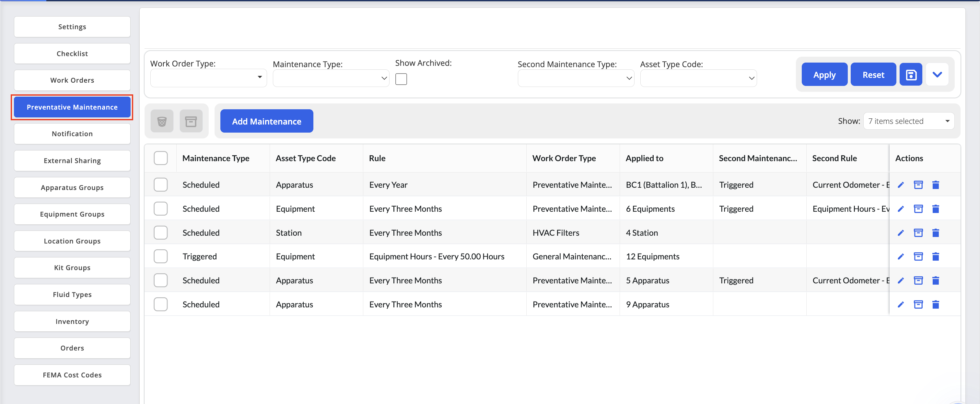Delete the Every Year maintenance row
This screenshot has height=404, width=980.
[936, 185]
